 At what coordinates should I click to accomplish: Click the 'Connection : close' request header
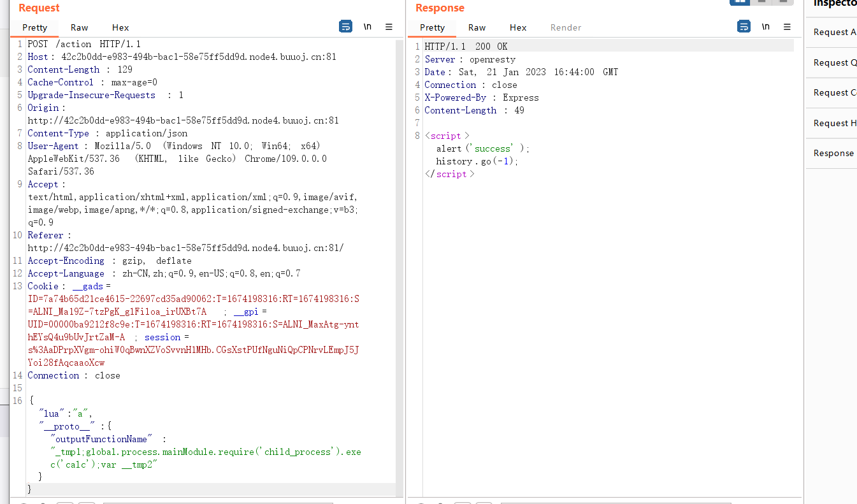pyautogui.click(x=74, y=375)
